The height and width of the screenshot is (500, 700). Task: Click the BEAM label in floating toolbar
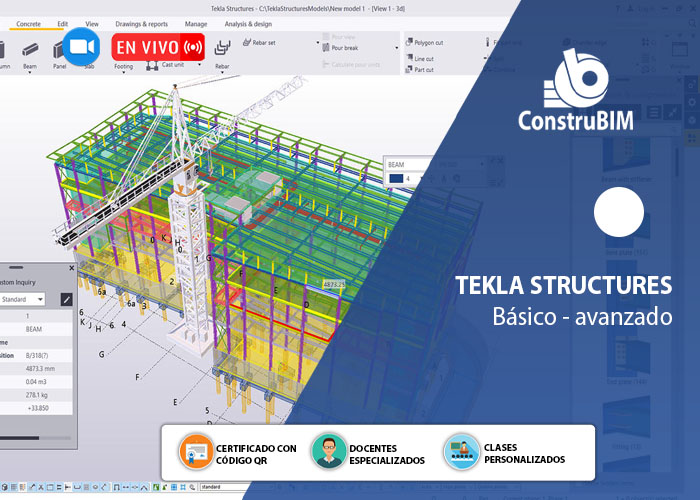[x=396, y=165]
